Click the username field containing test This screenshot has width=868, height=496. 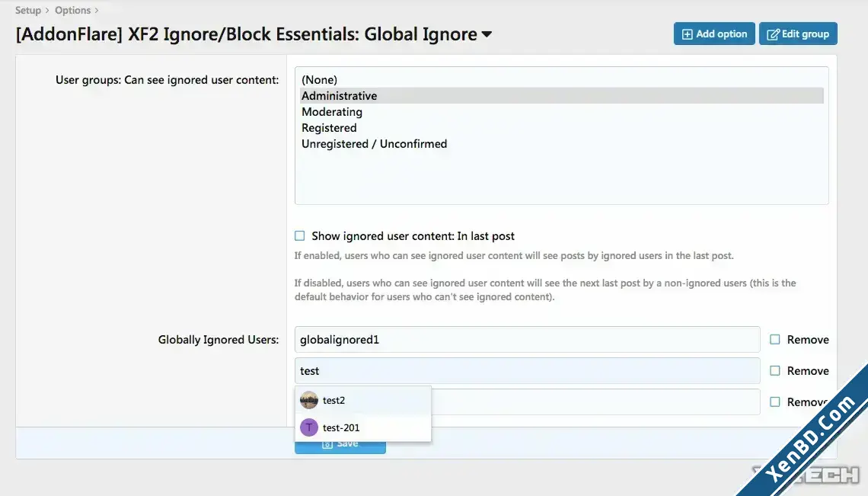tap(527, 371)
